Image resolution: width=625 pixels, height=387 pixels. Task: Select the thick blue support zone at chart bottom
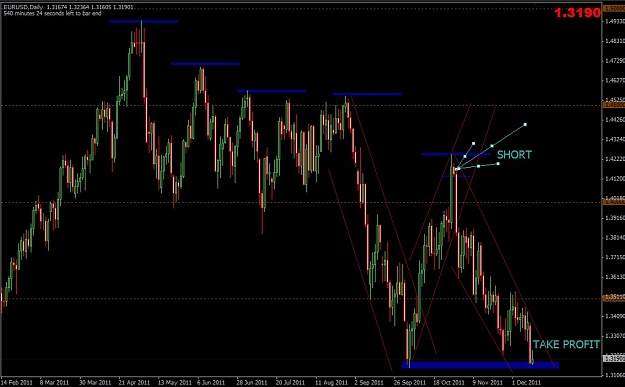[x=481, y=365]
